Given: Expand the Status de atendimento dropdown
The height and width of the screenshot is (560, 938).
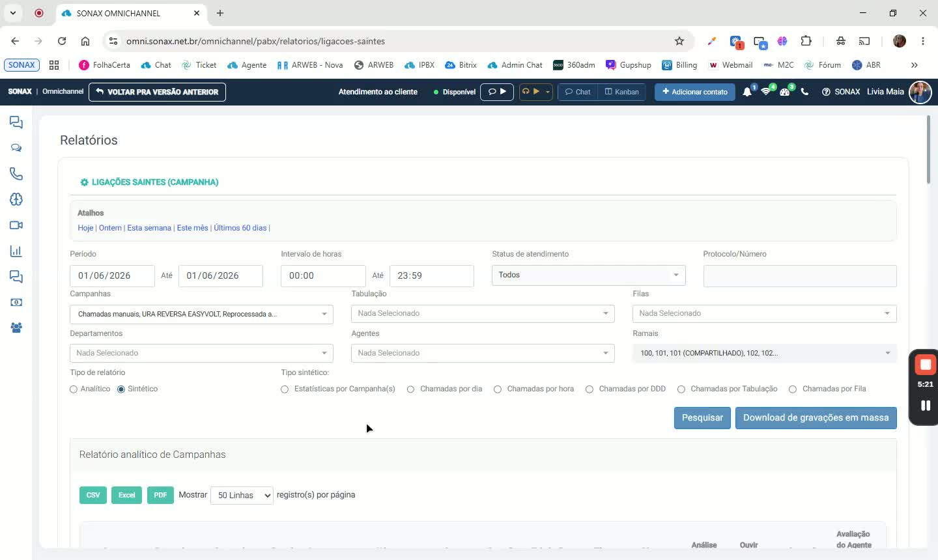Looking at the screenshot, I should coord(588,275).
